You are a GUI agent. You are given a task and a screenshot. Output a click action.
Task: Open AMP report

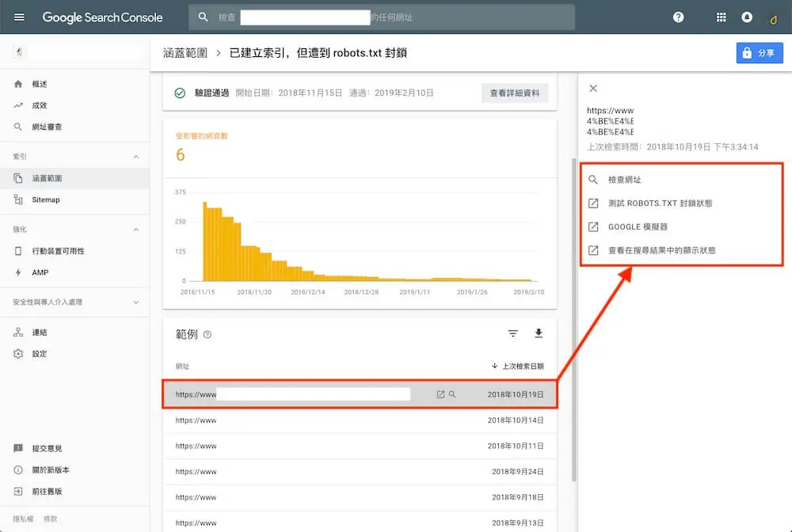click(74, 272)
